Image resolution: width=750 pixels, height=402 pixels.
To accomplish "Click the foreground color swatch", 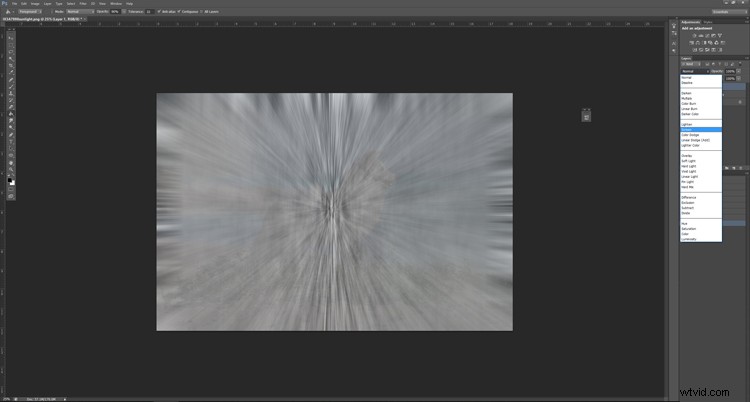I will 10,180.
